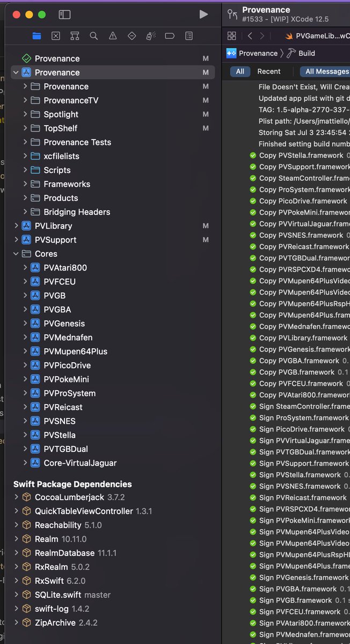This screenshot has width=350, height=644.
Task: Expand the RxSwift package
Action: [16, 581]
